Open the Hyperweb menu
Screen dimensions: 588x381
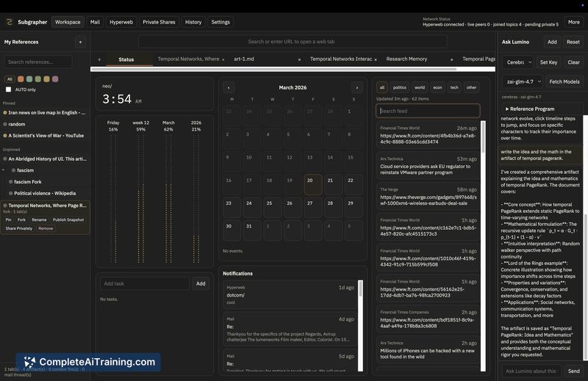[121, 22]
